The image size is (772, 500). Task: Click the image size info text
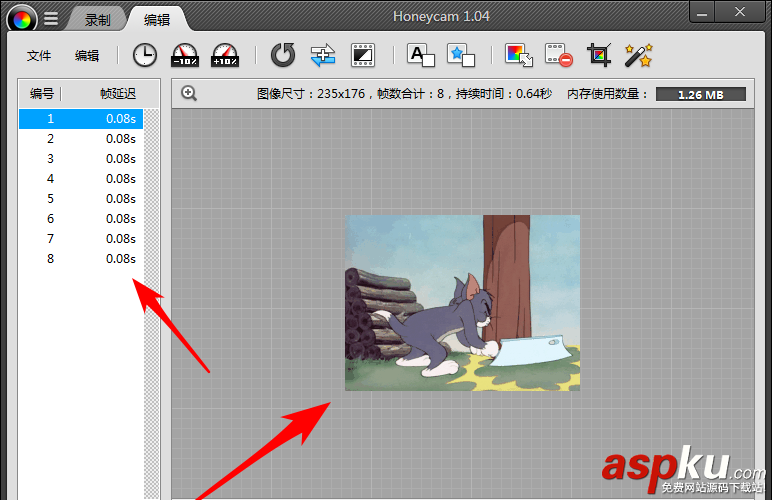click(x=404, y=94)
